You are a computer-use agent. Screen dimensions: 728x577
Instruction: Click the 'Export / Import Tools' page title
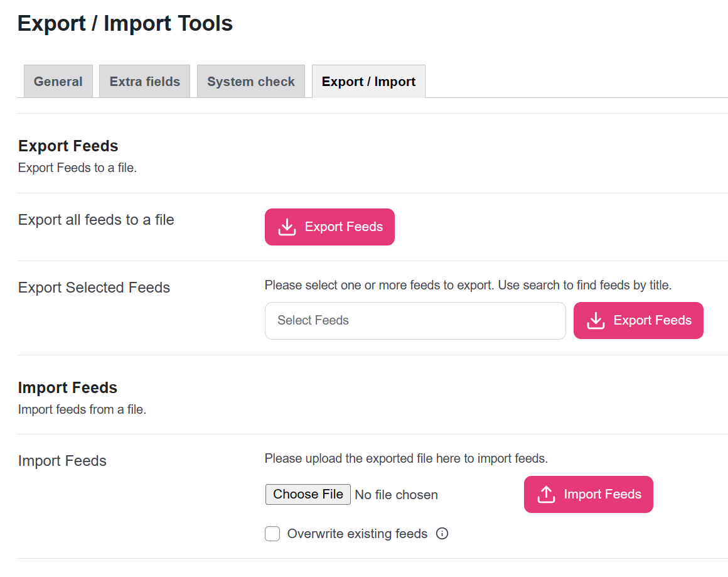click(125, 23)
